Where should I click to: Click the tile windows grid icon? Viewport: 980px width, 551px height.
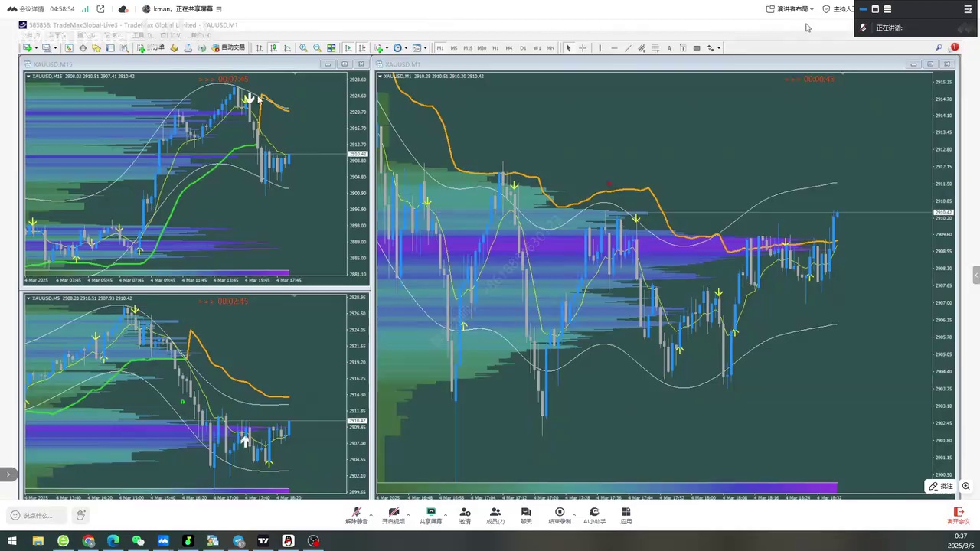coord(331,48)
